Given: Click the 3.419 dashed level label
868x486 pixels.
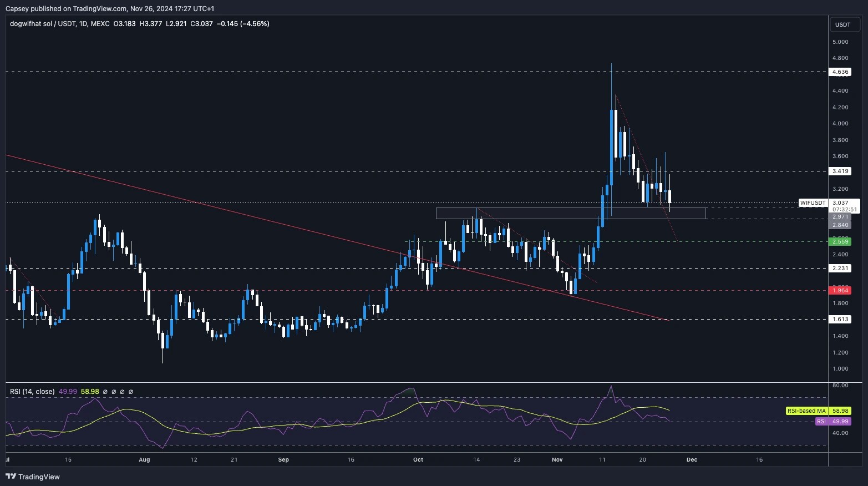Looking at the screenshot, I should 839,171.
